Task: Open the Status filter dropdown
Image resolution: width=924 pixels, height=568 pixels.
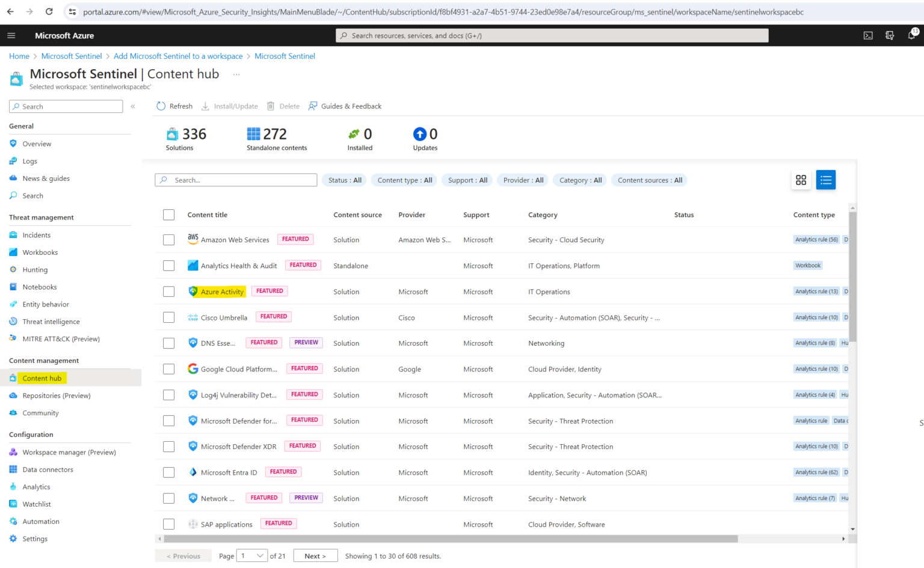Action: click(345, 180)
